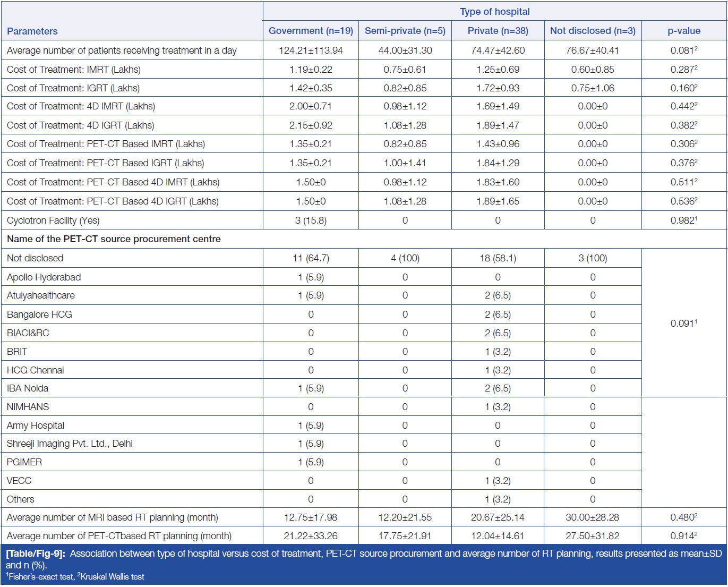Click the "Shreeji Imaging Pvt. Ltd., Delhi" row
Screen dimensions: 728x587
(x=70, y=444)
